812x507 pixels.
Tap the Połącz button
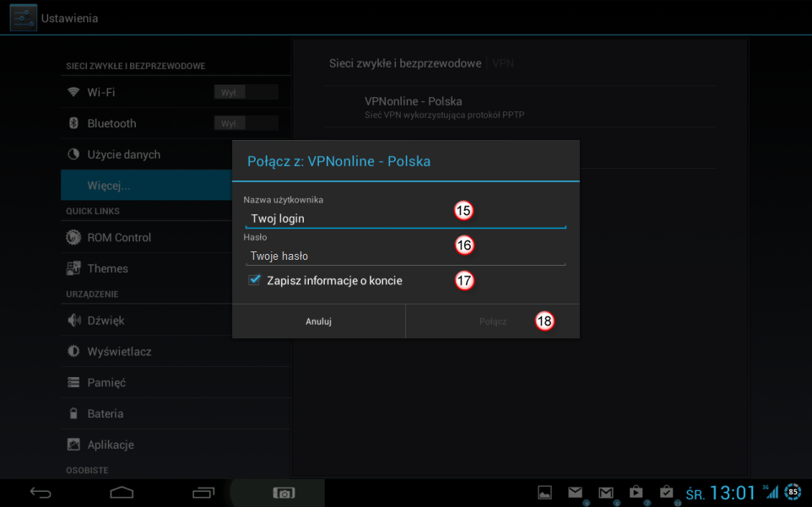pos(492,321)
